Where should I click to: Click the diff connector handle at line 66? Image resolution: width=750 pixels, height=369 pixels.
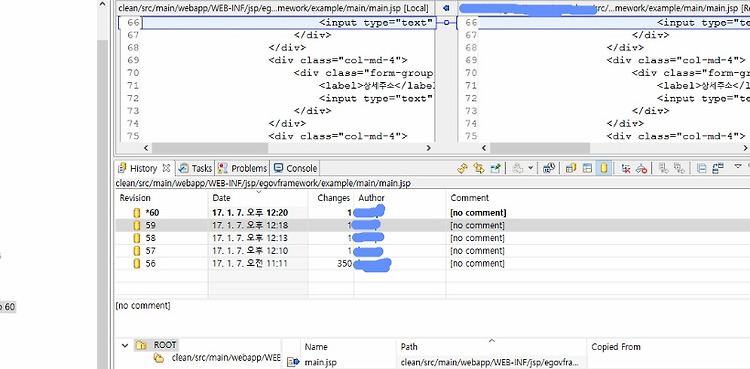click(x=446, y=22)
